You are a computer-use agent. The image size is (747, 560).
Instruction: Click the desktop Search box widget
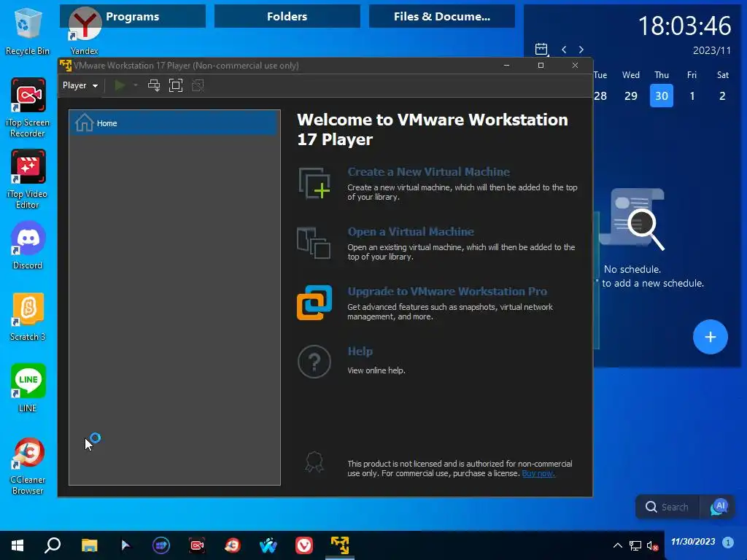(x=667, y=507)
